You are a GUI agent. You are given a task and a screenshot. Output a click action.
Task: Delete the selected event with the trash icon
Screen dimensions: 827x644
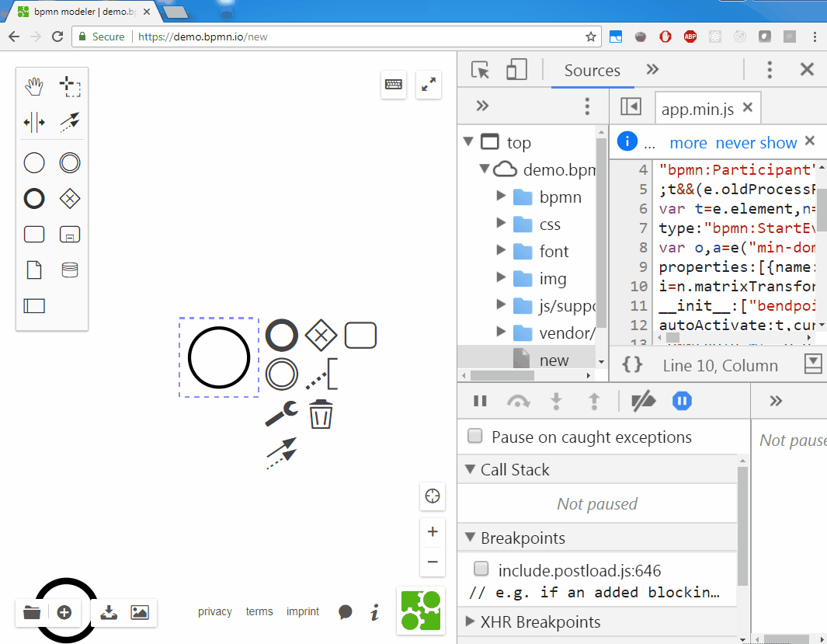coord(321,414)
